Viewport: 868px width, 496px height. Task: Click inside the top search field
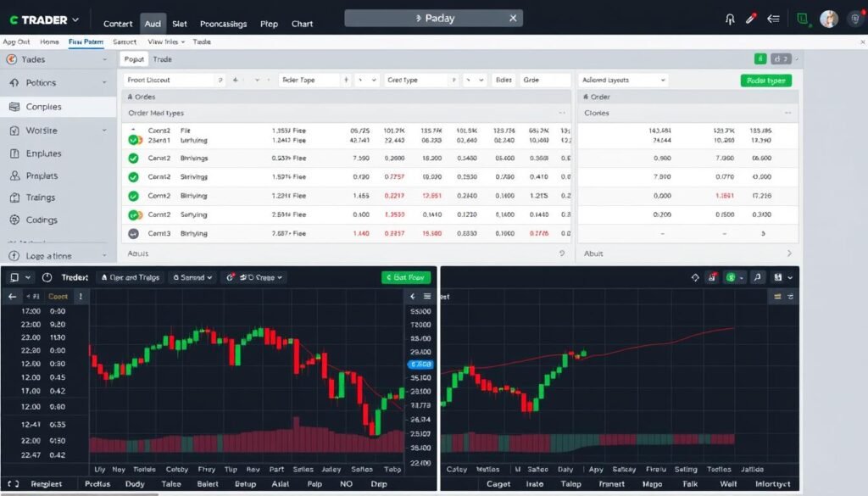coord(432,17)
